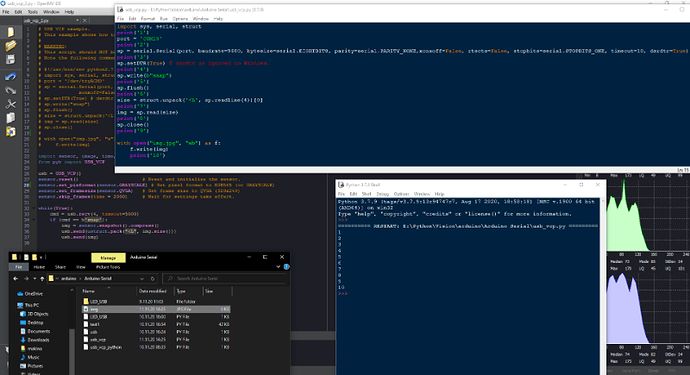Select Manage tab in File Explorer ribbon
Screen dimensions: 690x375
(108, 257)
